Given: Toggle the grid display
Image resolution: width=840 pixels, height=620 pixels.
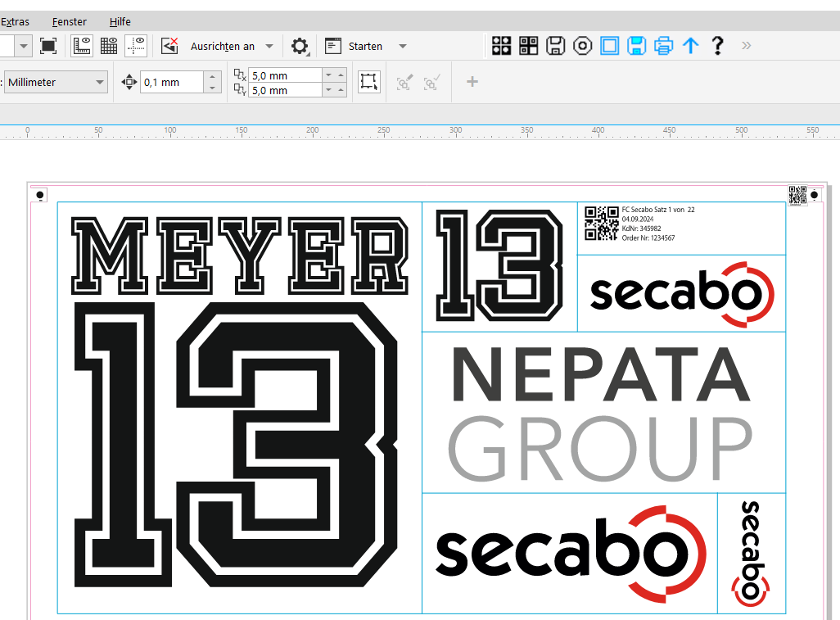Looking at the screenshot, I should pos(109,46).
